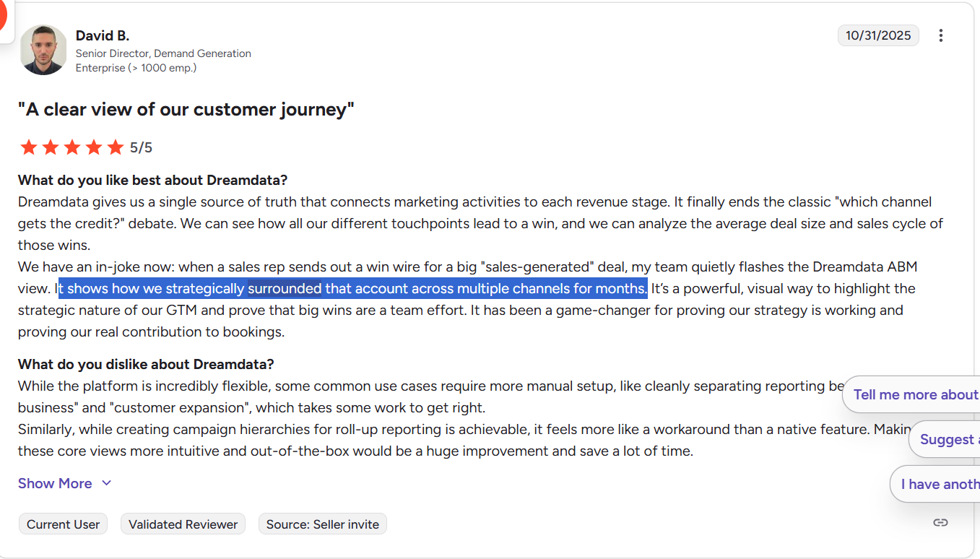
Task: Click the date badge 10/31/2025
Action: tap(878, 35)
